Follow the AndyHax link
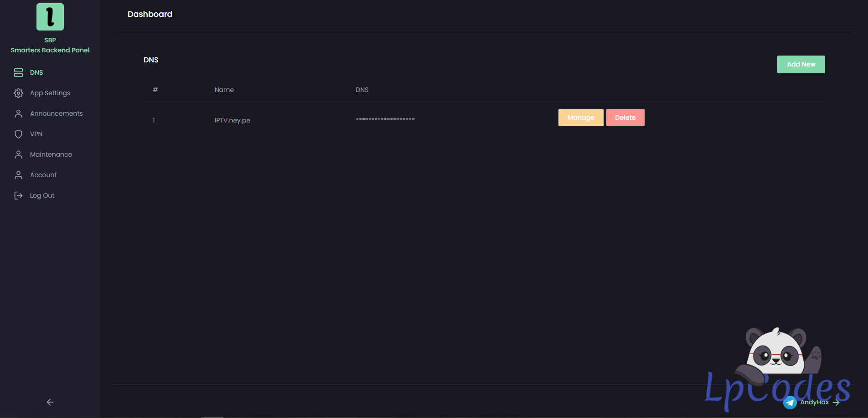 [x=815, y=403]
